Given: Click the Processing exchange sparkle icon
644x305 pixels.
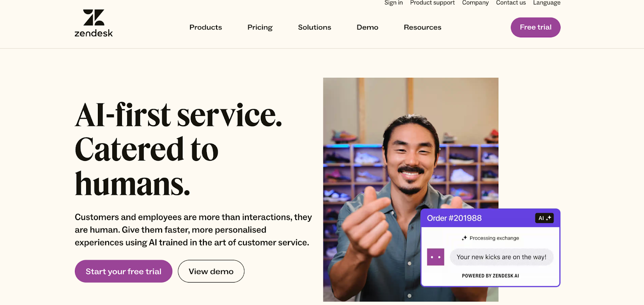Looking at the screenshot, I should pos(464,238).
